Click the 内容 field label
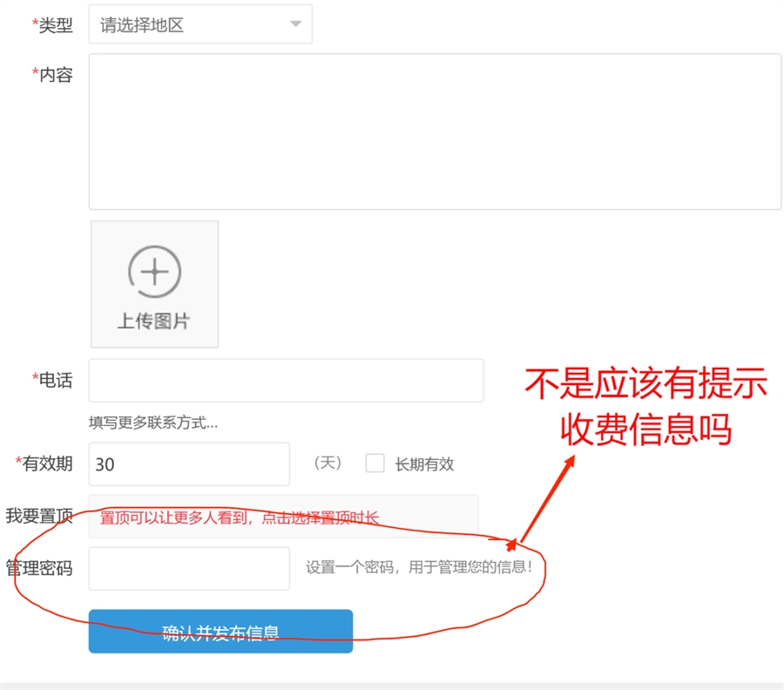 (x=54, y=75)
